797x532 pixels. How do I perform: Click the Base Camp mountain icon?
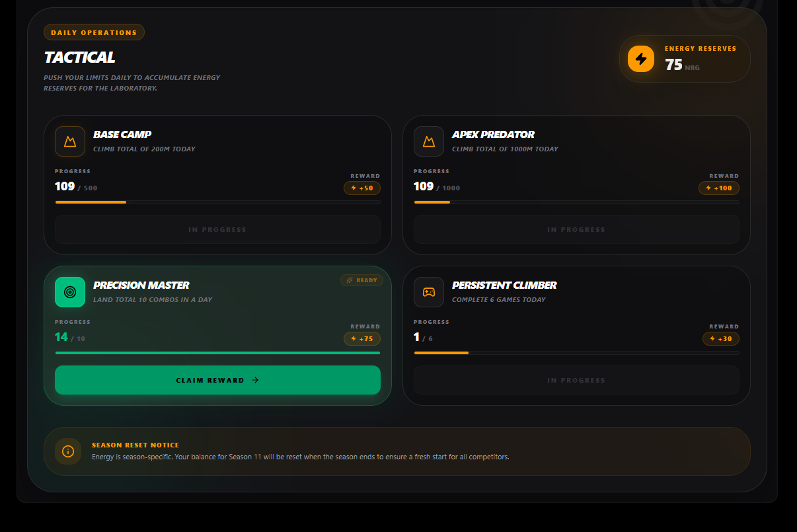click(70, 141)
